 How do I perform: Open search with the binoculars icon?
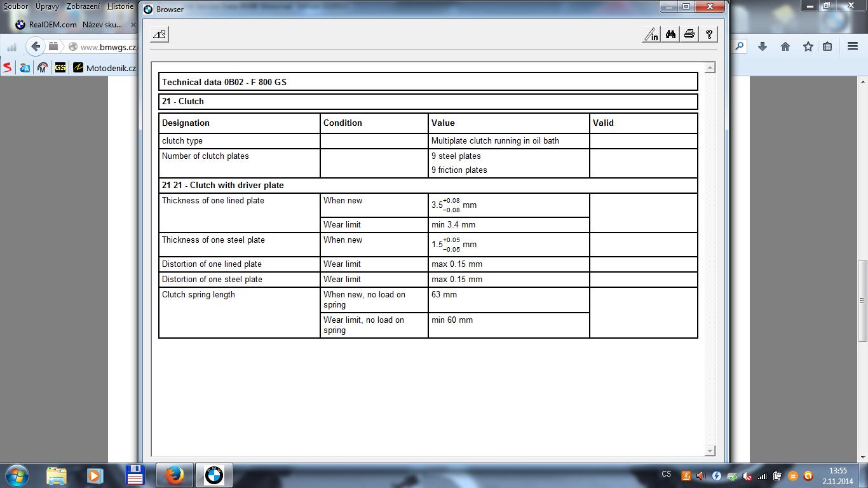[x=670, y=34]
